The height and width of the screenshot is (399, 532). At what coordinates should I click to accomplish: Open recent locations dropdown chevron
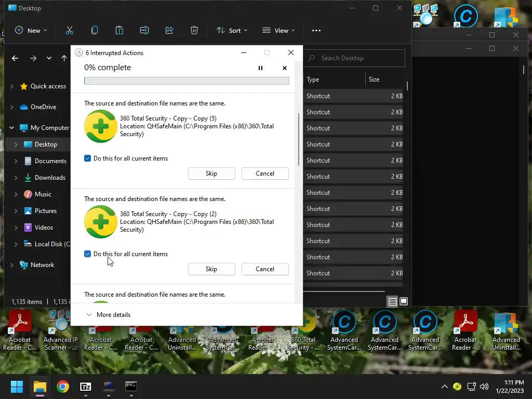pyautogui.click(x=49, y=58)
